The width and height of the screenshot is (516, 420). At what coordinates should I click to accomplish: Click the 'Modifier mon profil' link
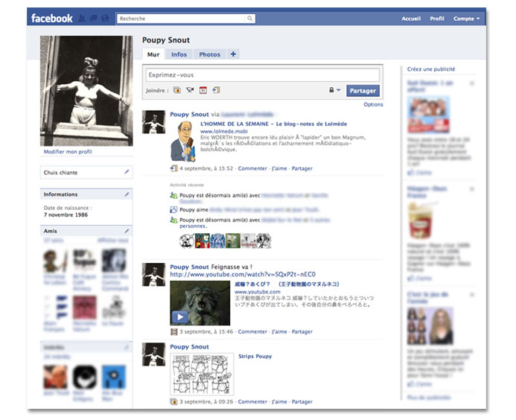tap(68, 151)
